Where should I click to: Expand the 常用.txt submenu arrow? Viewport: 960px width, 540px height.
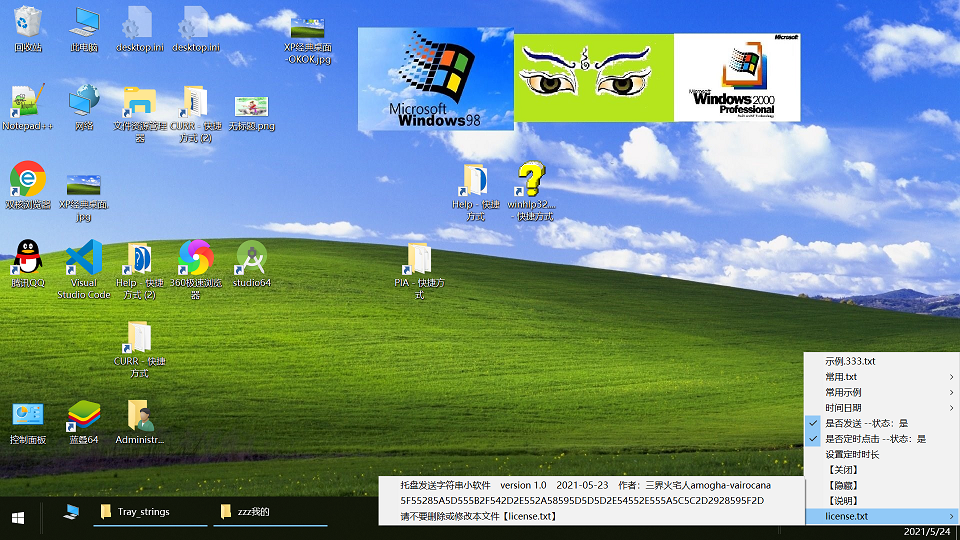(951, 377)
